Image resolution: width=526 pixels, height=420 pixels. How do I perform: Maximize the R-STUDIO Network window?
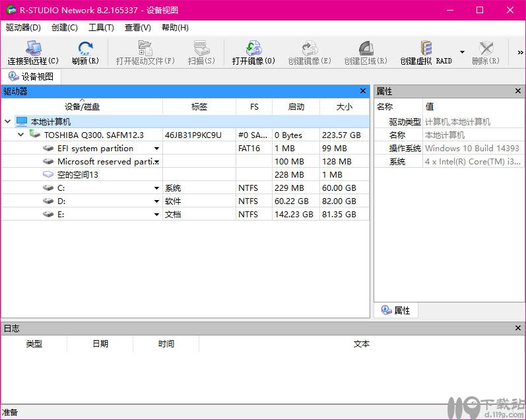[480, 10]
